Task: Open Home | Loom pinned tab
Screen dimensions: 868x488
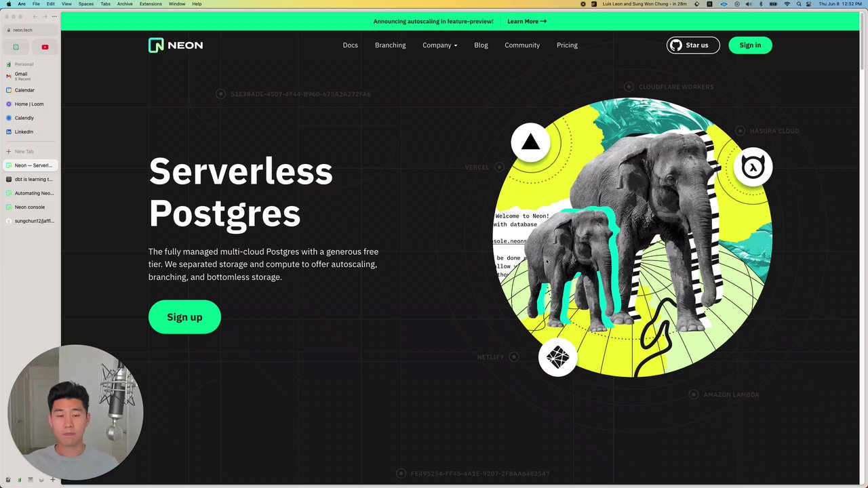Action: tap(30, 104)
